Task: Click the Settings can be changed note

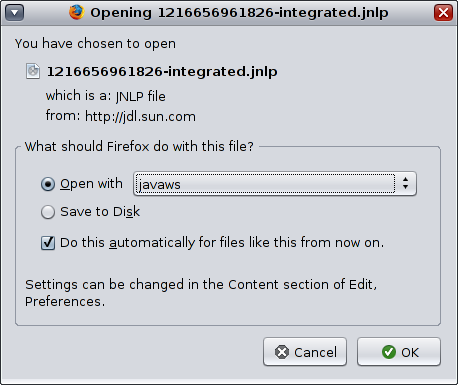Action: click(201, 293)
